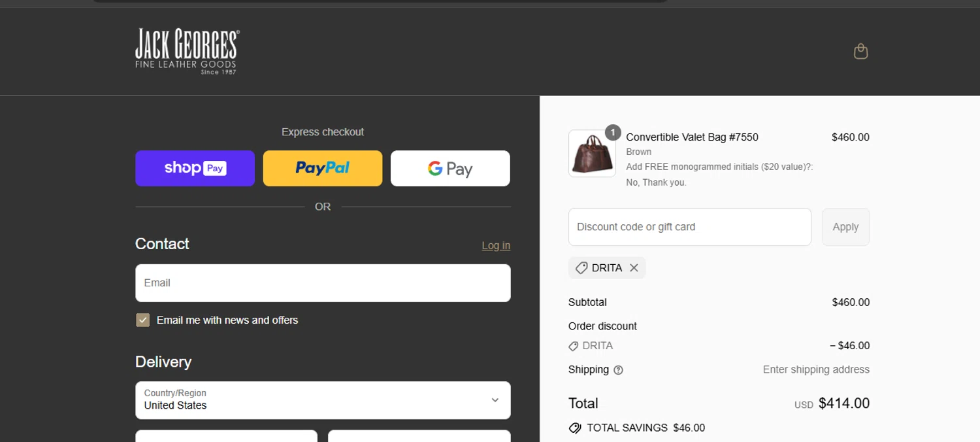Click the Discount code or gift card field
This screenshot has width=980, height=442.
(690, 227)
